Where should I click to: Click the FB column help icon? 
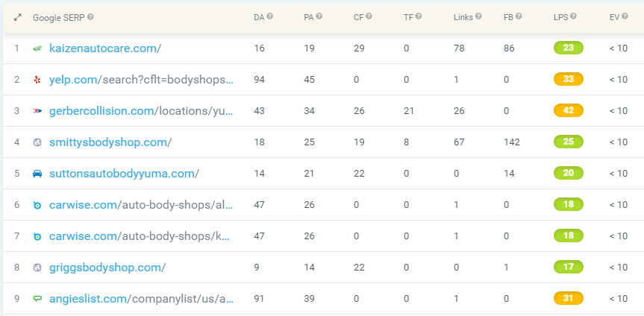click(x=519, y=16)
